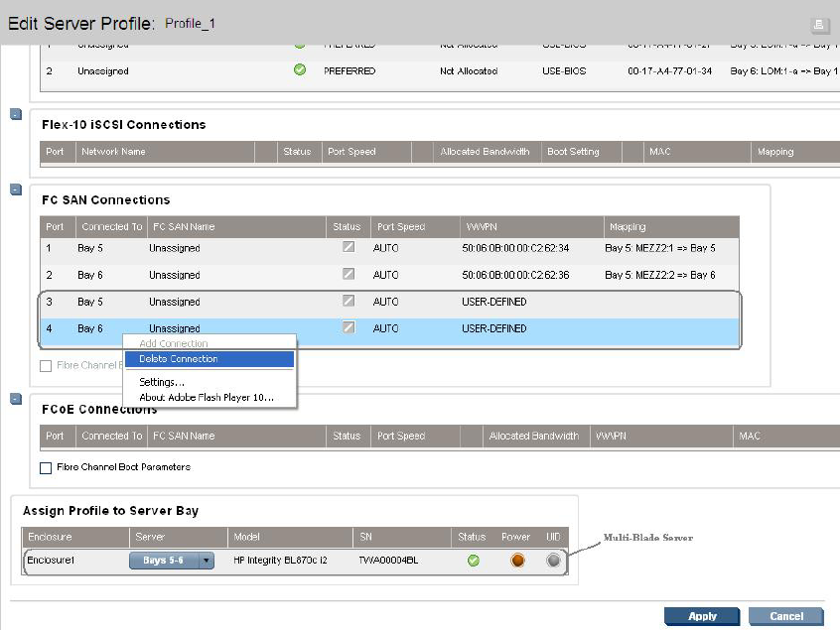The width and height of the screenshot is (840, 630).
Task: Click the orange Power indicator icon
Action: tap(517, 561)
